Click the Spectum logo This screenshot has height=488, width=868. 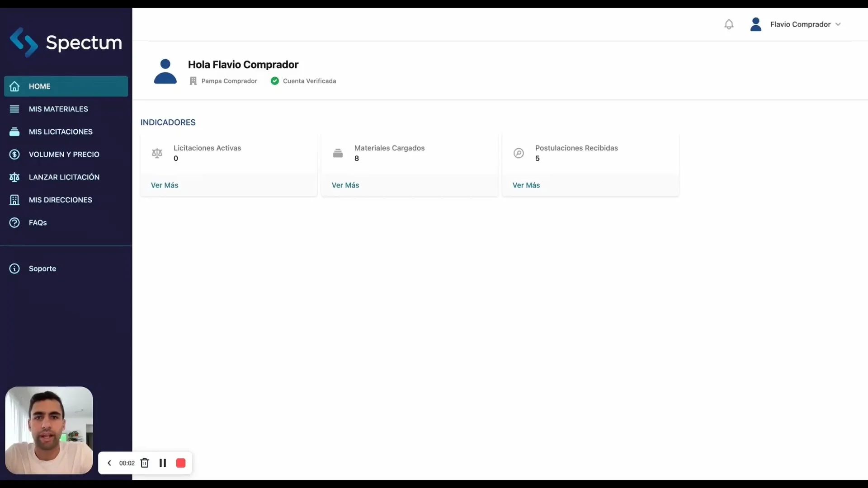click(x=66, y=42)
